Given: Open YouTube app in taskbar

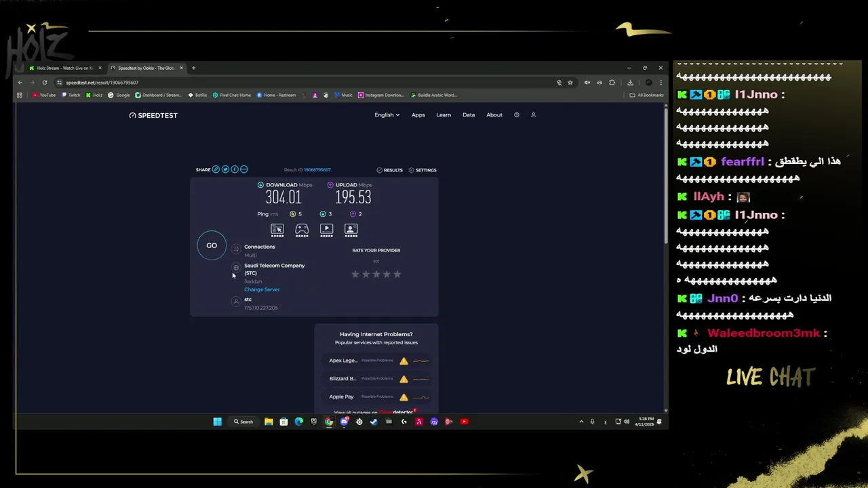Looking at the screenshot, I should [x=464, y=422].
